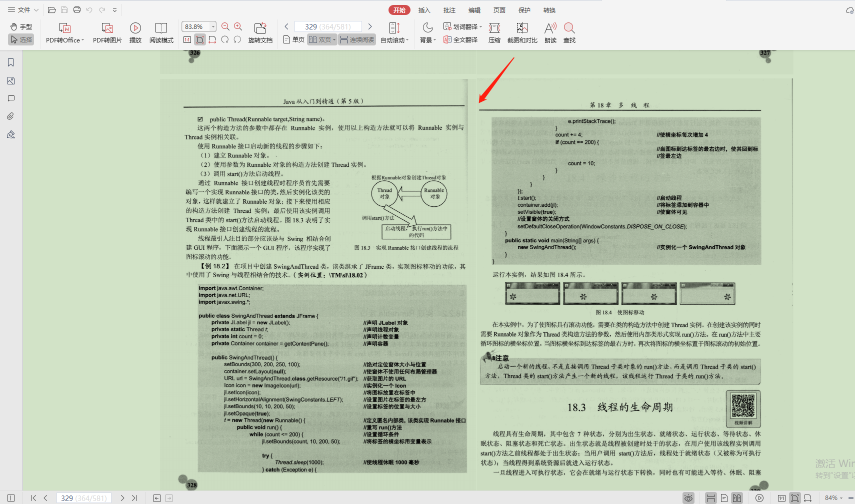Click 全文翻译 full text translation

460,39
